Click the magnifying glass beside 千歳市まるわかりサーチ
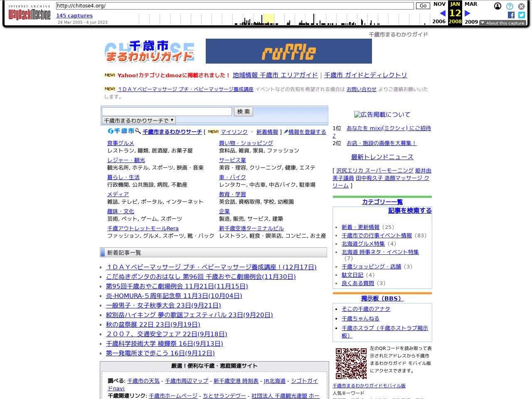Viewport: 532px width, 399px height. coord(137,131)
